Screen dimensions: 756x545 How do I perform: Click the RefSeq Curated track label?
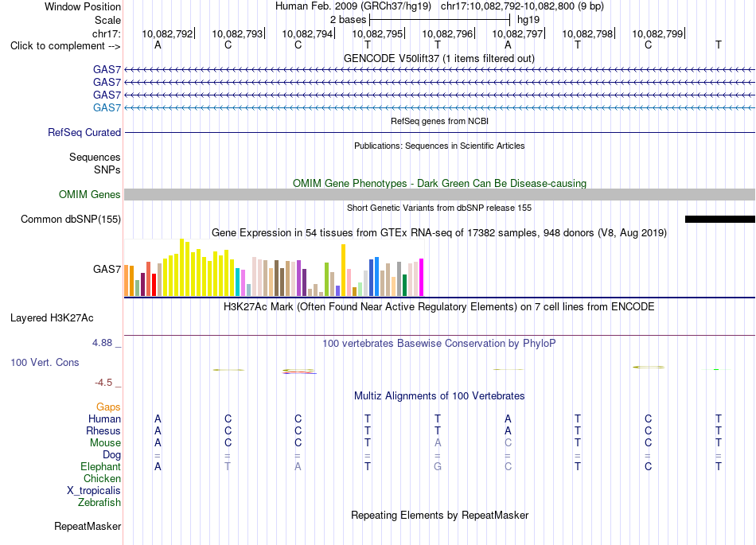(84, 133)
